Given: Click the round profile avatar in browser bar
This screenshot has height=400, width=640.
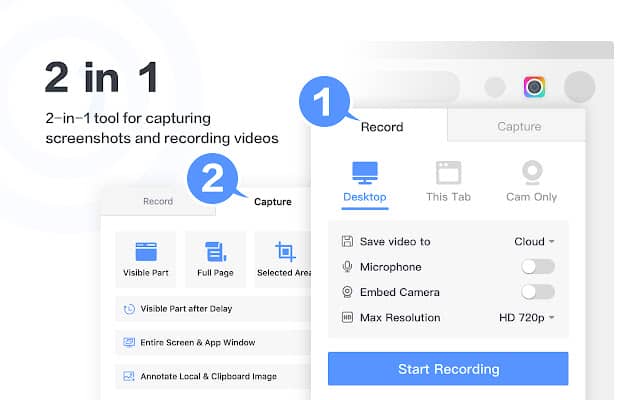Looking at the screenshot, I should [579, 87].
